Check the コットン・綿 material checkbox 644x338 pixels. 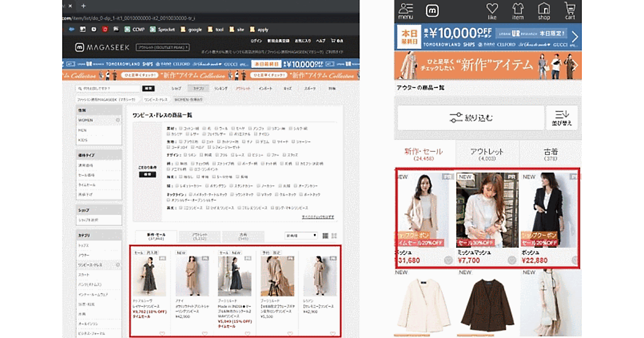pos(180,129)
